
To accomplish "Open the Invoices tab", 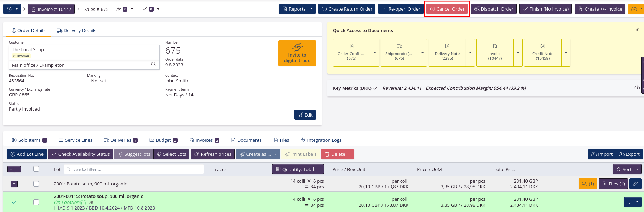I will (x=204, y=140).
